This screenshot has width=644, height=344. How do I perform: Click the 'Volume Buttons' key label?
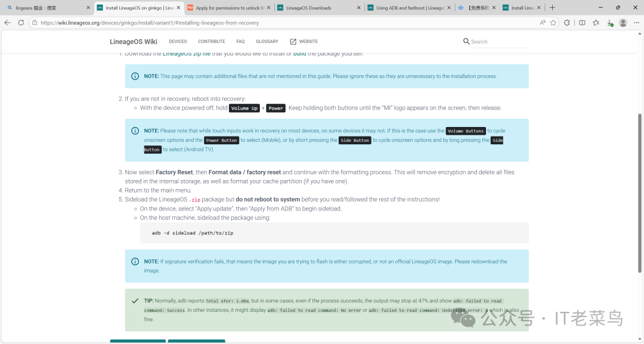(x=466, y=131)
